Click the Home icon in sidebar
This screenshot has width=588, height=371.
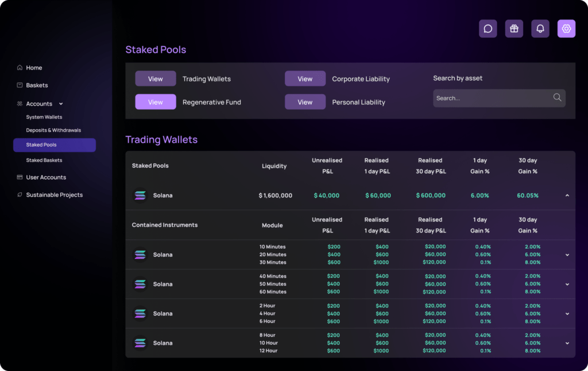(x=20, y=68)
